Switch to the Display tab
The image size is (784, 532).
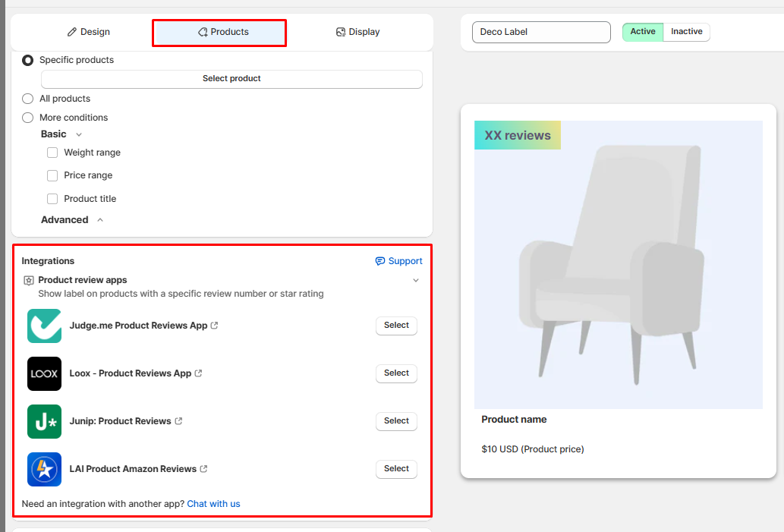358,32
